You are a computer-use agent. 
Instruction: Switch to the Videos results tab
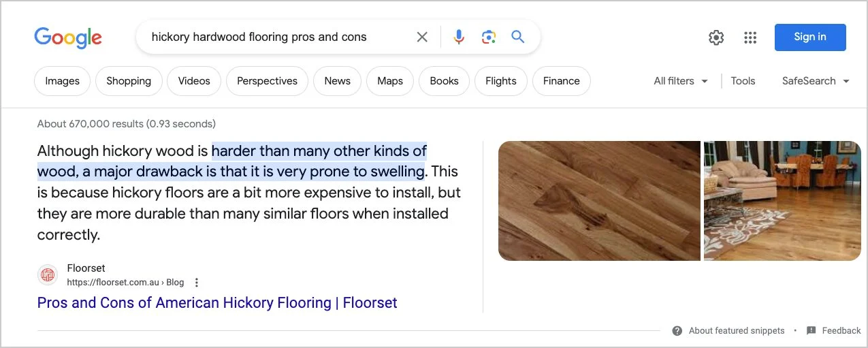pos(194,81)
